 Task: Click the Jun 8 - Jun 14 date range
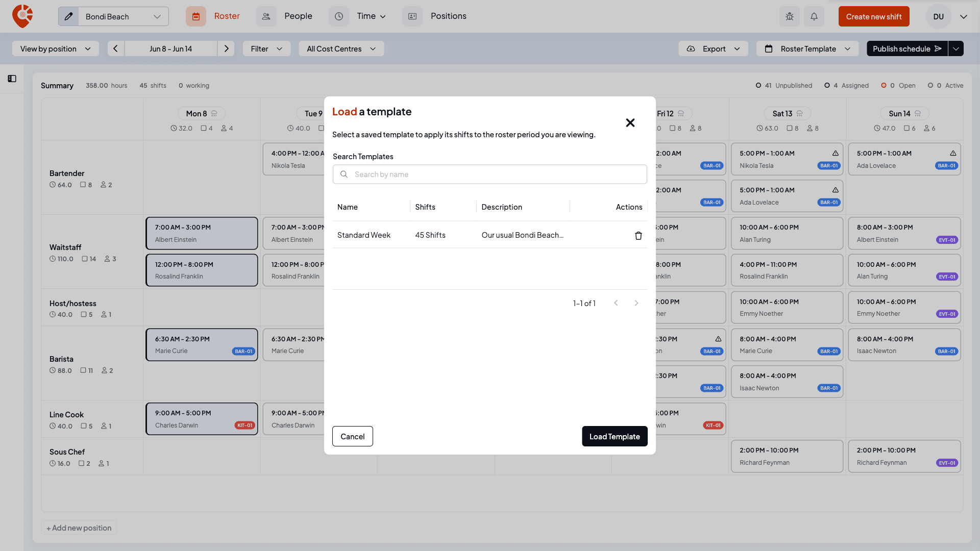170,48
